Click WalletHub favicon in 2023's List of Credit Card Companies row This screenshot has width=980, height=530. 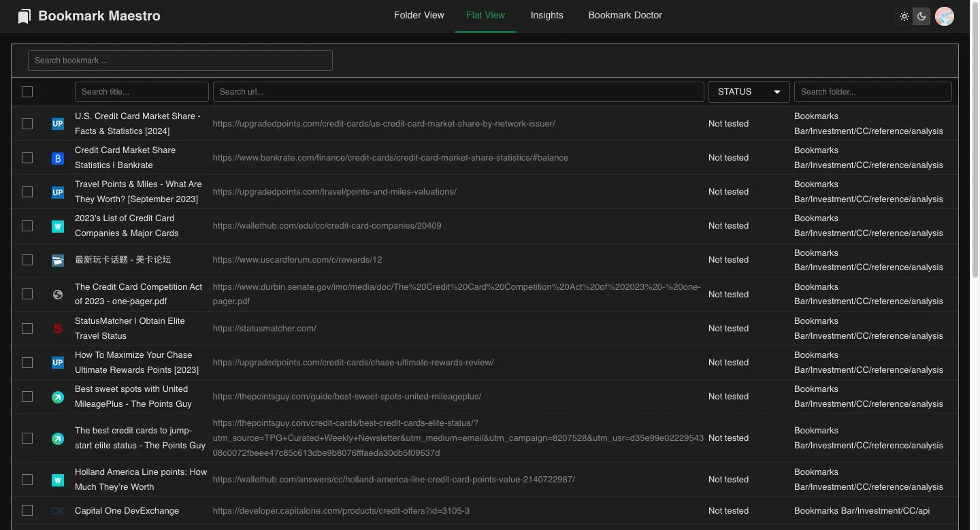(58, 226)
